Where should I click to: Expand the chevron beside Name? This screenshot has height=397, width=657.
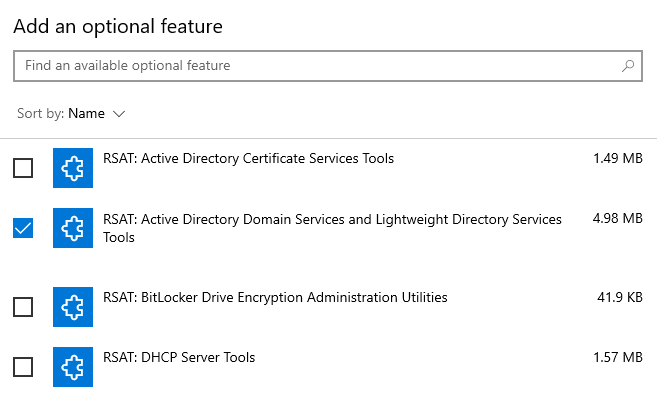tap(119, 114)
